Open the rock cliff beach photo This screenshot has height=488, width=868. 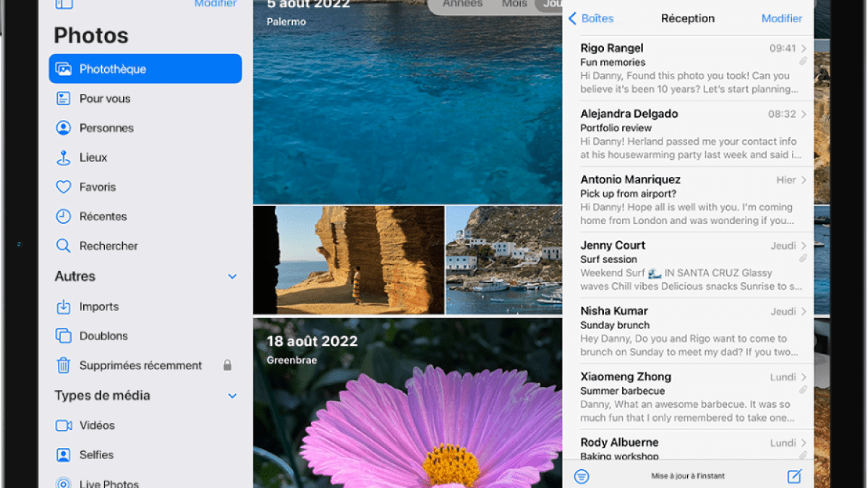tap(349, 260)
